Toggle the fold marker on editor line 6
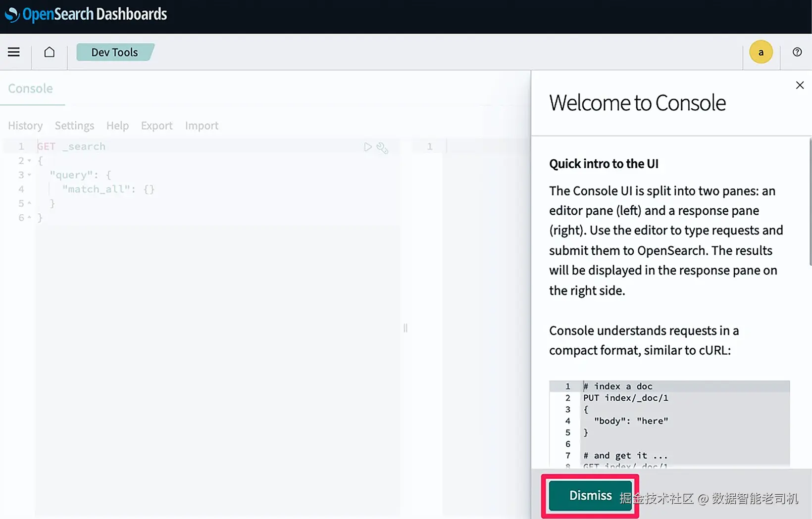Viewport: 812px width, 519px height. tap(29, 218)
